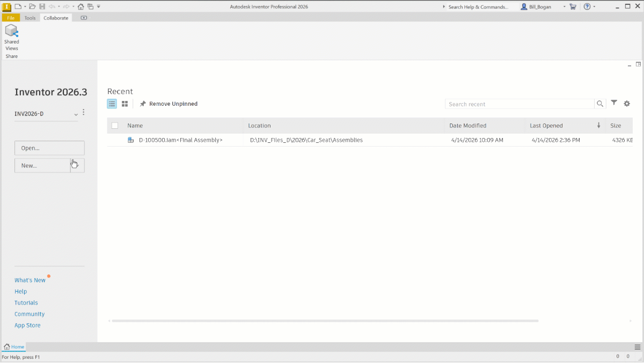Viewport: 644px width, 363px height.
Task: Click the horizontal scrollbar under recent list
Action: click(325, 321)
